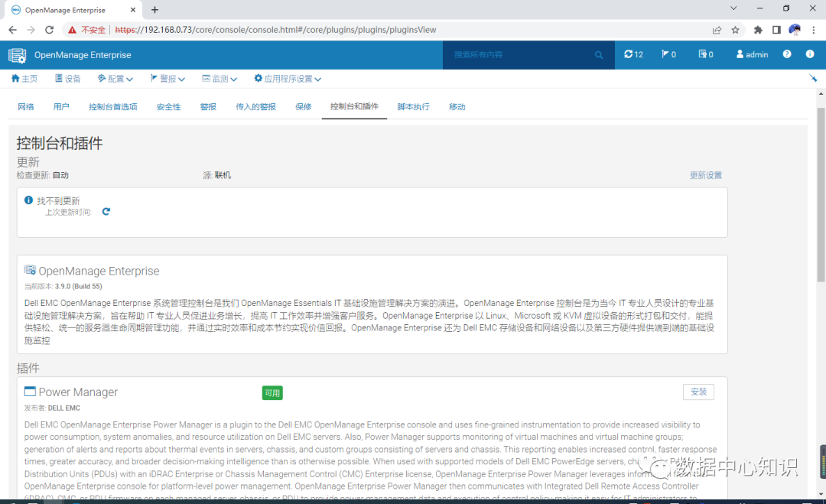The height and width of the screenshot is (504, 826).
Task: Open the alerts flag counter
Action: pyautogui.click(x=668, y=54)
